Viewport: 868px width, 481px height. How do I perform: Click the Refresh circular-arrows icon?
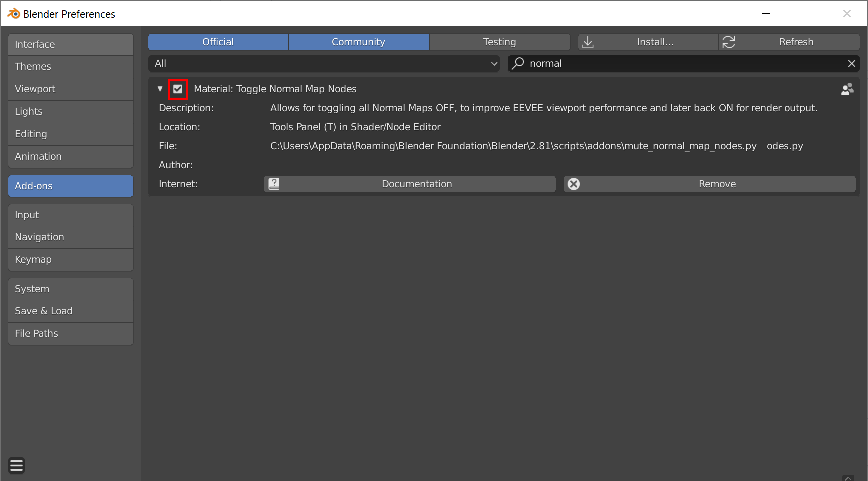click(x=729, y=42)
